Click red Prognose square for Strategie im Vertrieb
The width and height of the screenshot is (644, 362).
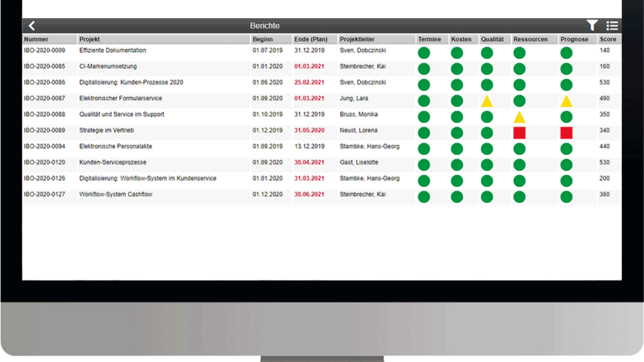[566, 133]
